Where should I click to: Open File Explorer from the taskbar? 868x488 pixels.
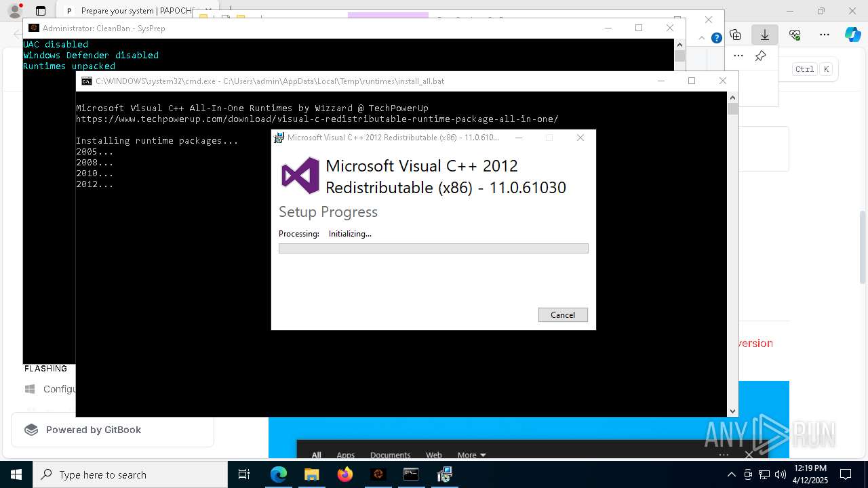311,474
